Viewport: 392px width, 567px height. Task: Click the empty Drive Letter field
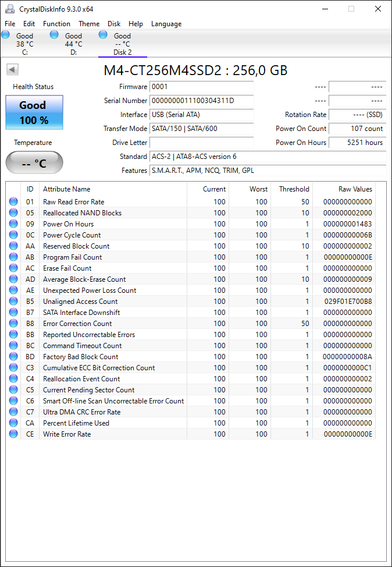(x=202, y=143)
